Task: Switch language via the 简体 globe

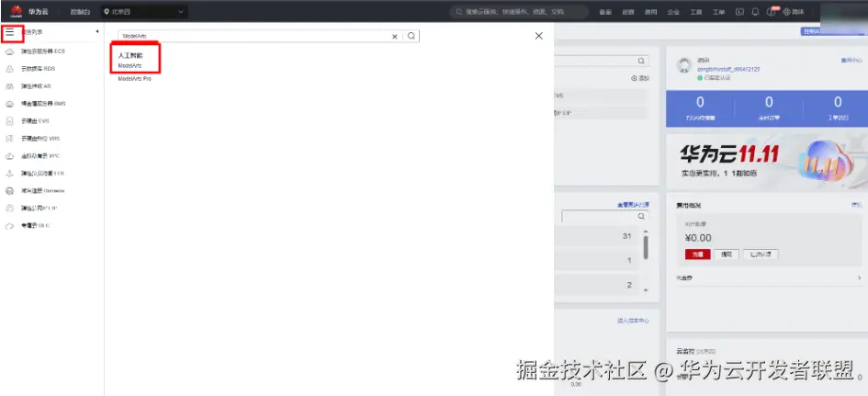Action: [x=794, y=12]
